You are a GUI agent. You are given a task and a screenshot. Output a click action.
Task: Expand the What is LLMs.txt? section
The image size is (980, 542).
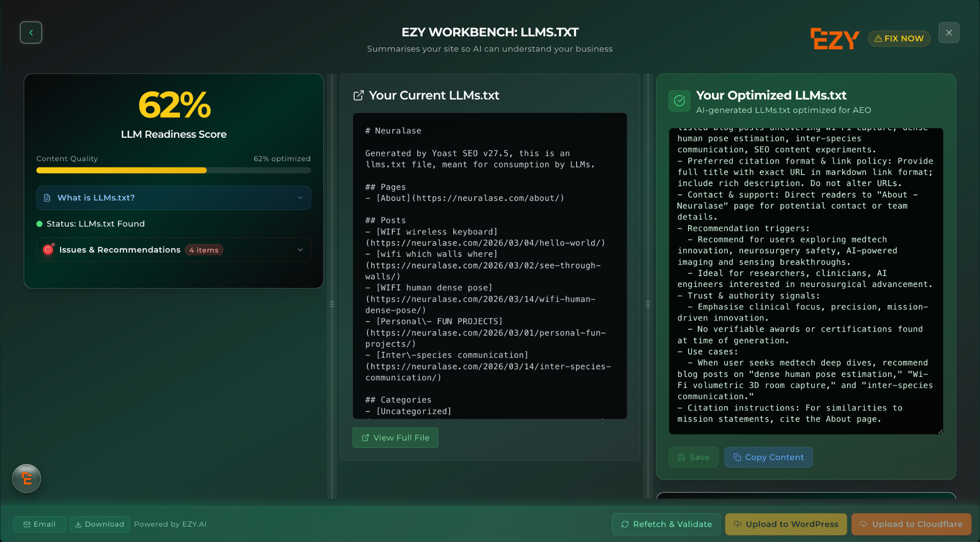pyautogui.click(x=174, y=198)
